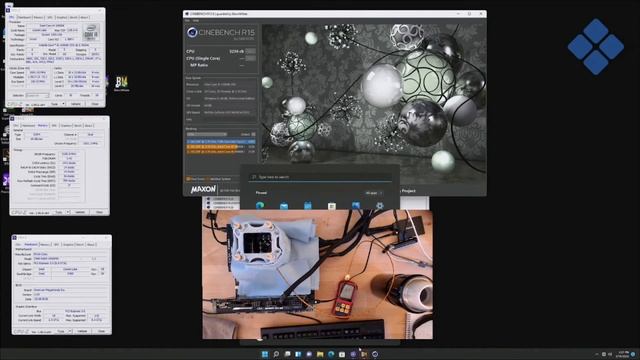
Task: Toggle Identical System legend box in Cinebench
Action: coord(208,179)
